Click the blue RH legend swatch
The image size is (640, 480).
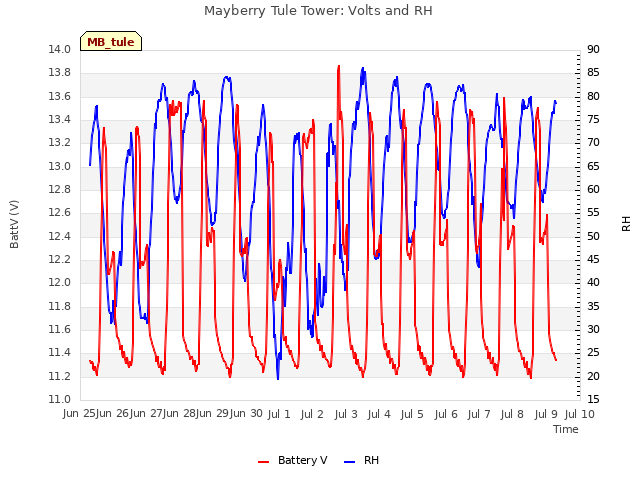point(350,462)
